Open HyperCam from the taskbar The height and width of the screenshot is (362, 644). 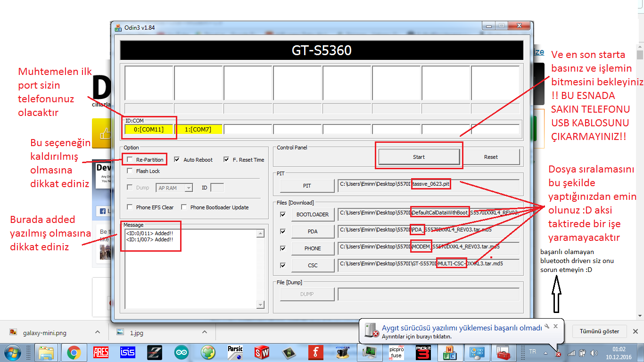coord(342,353)
